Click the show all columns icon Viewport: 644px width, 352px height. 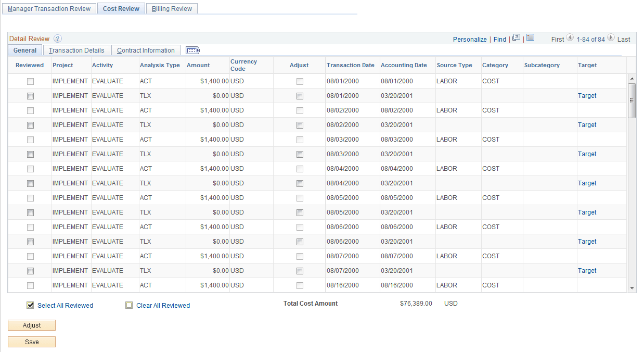tap(192, 50)
